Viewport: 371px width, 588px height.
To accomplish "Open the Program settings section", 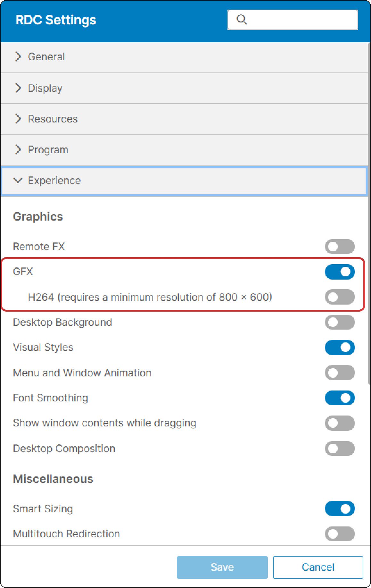I will click(48, 150).
